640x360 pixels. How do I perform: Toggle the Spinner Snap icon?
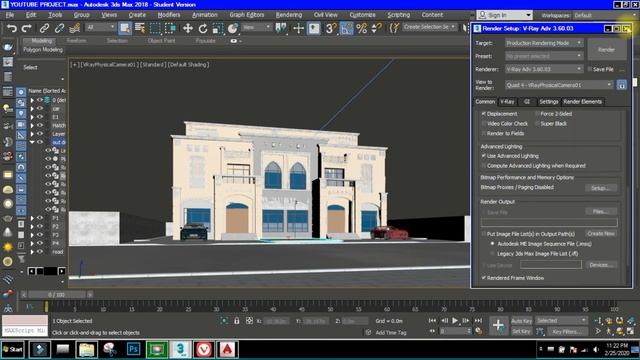[x=376, y=28]
